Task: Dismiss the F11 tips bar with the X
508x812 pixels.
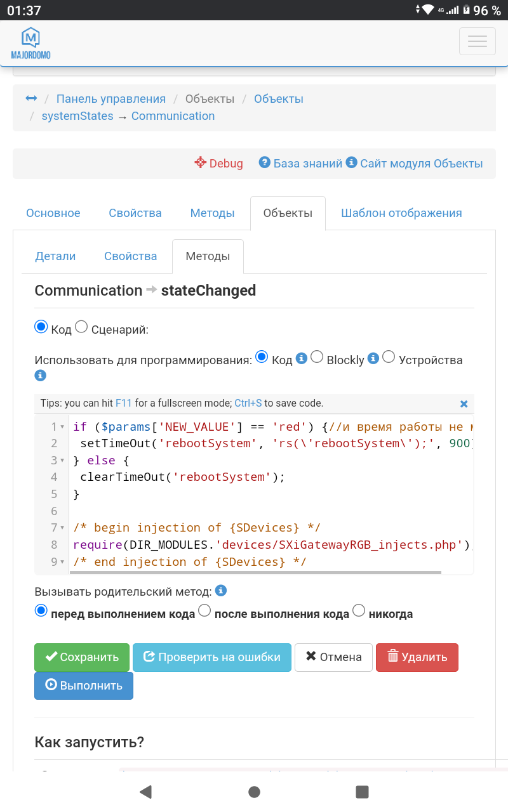Action: click(x=464, y=403)
